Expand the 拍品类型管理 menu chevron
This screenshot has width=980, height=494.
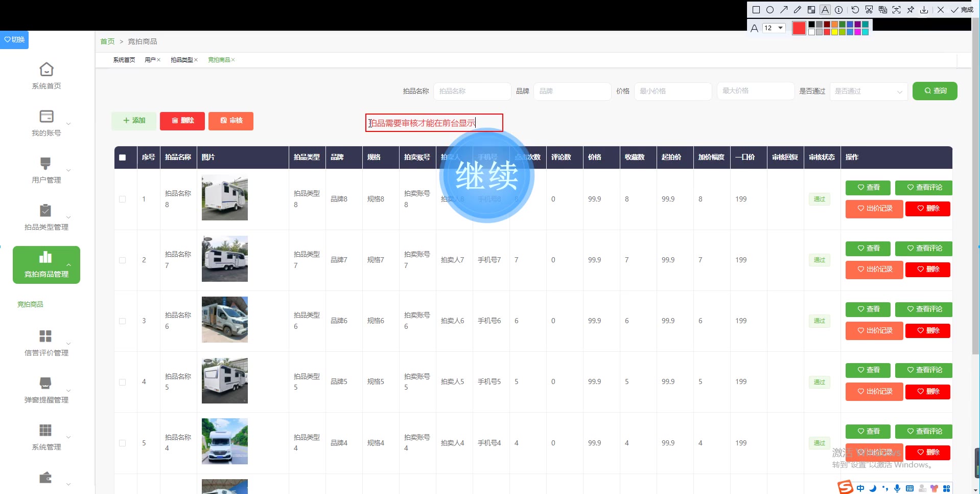(x=68, y=218)
